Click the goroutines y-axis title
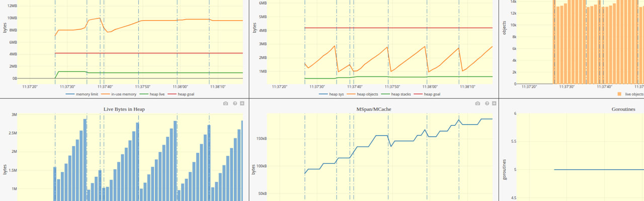This screenshot has width=644, height=201. [x=505, y=169]
